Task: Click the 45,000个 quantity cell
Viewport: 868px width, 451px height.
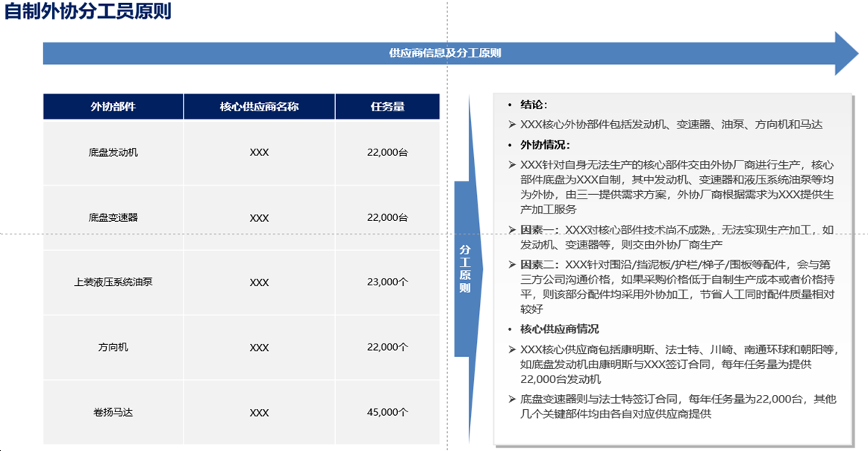Action: coord(387,412)
